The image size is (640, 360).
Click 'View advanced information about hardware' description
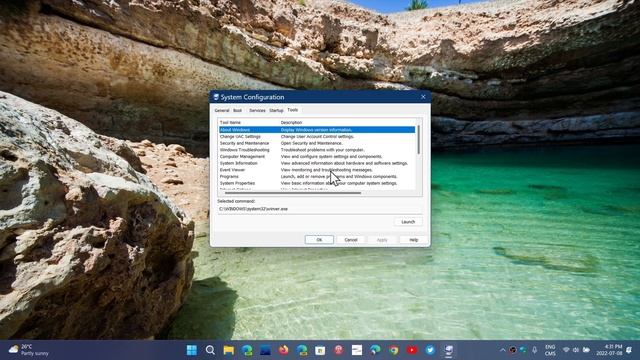(344, 163)
